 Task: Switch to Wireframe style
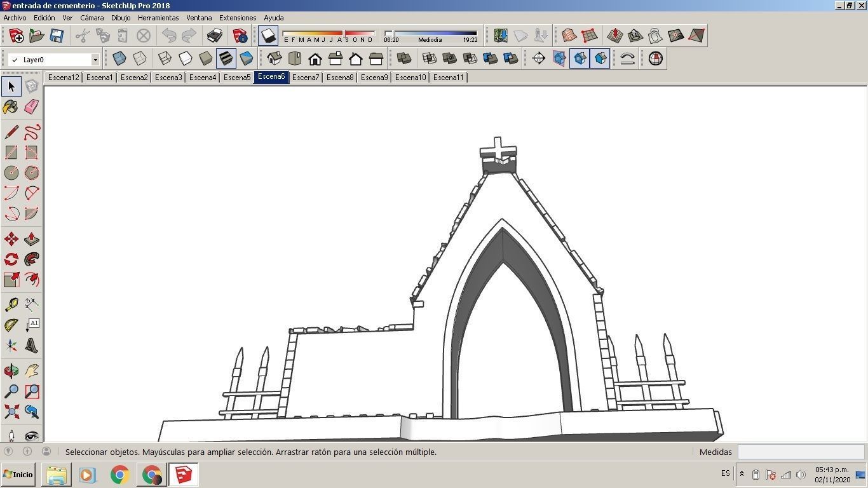pos(165,59)
